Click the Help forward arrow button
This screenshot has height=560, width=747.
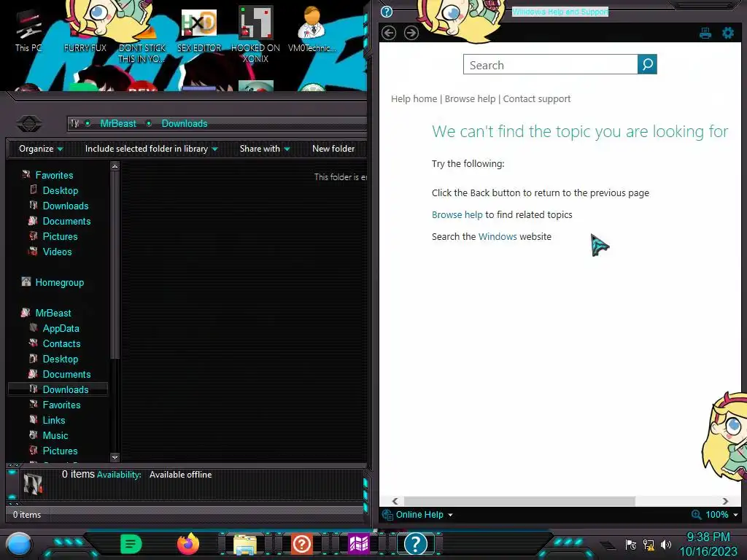[x=411, y=33]
